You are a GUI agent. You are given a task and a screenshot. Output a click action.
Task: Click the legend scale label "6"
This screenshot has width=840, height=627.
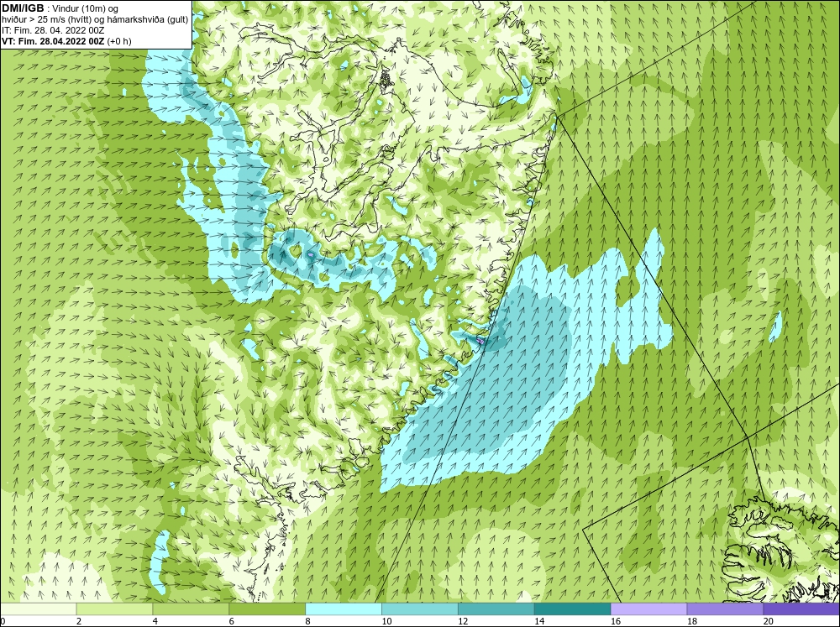[x=232, y=621]
